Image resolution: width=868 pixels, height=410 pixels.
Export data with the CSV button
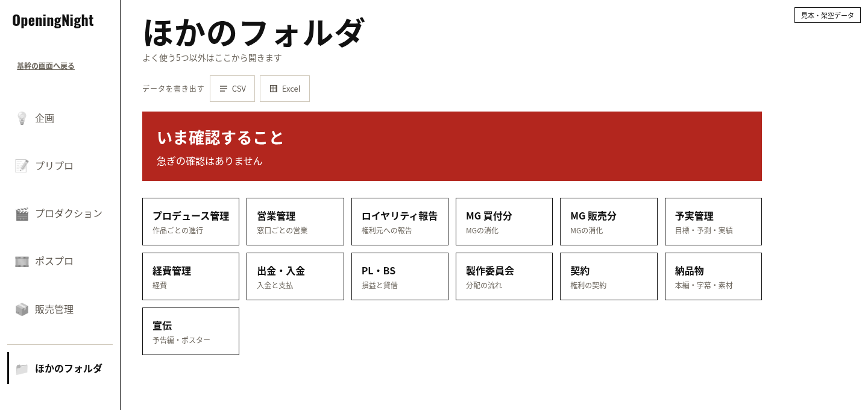[232, 89]
